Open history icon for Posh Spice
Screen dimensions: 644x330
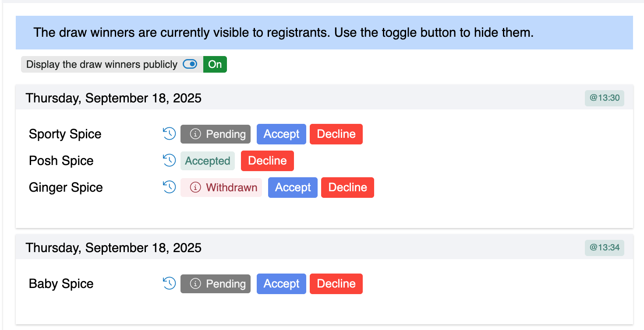(169, 161)
